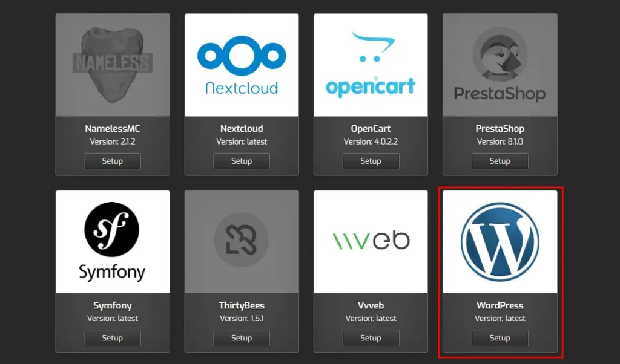Install WordPress via Setup button
Image resolution: width=620 pixels, height=364 pixels.
[x=500, y=338]
